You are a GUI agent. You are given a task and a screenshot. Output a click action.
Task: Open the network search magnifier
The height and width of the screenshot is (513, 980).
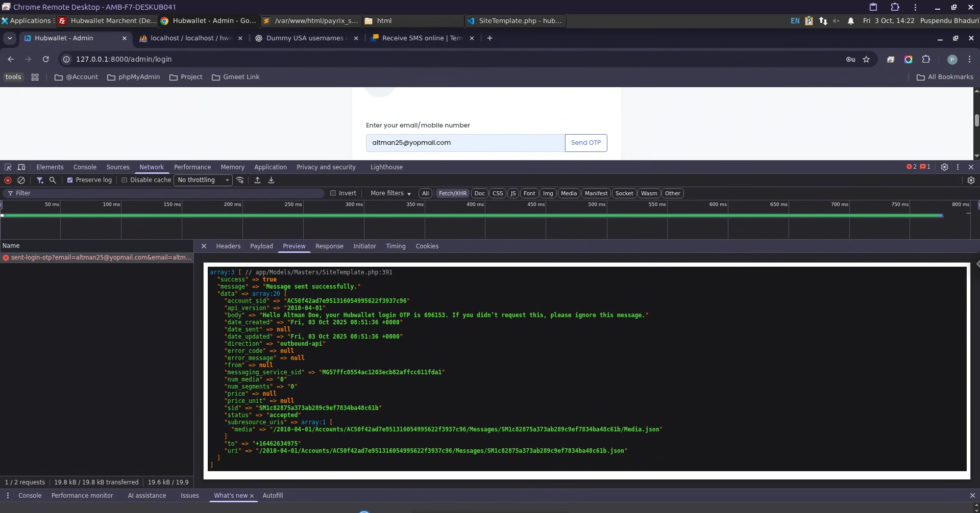[x=53, y=180]
